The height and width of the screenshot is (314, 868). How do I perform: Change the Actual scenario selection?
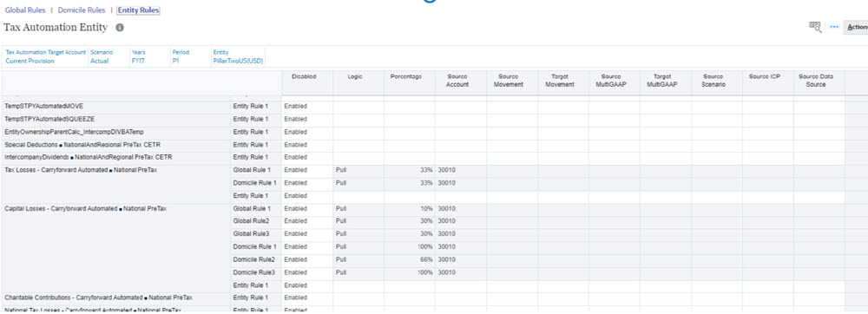[100, 62]
